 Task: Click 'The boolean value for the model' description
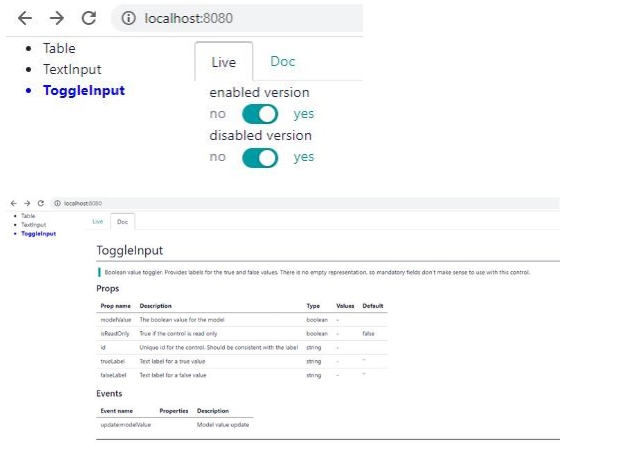point(182,320)
